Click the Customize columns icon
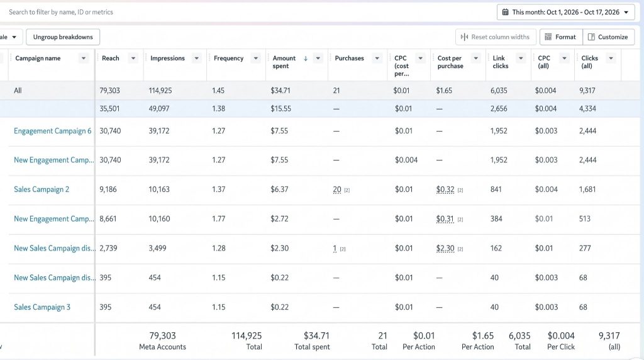This screenshot has width=644, height=360. pos(591,37)
